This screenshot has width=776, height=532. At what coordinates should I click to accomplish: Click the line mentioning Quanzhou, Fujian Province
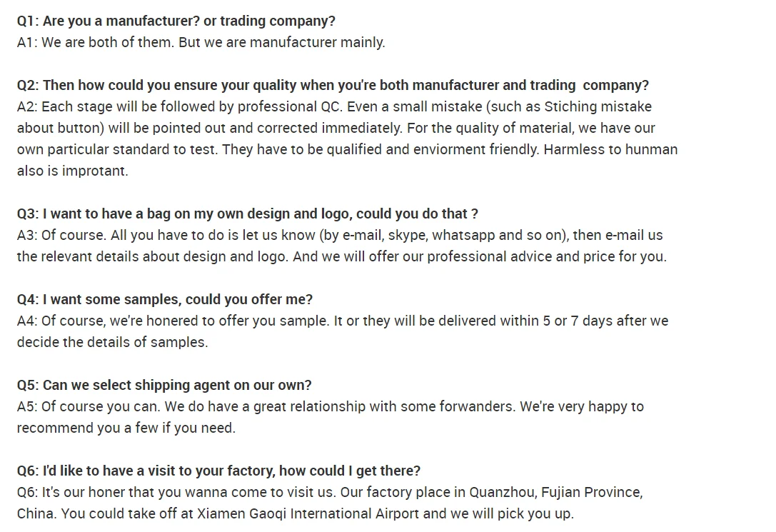[x=330, y=492]
